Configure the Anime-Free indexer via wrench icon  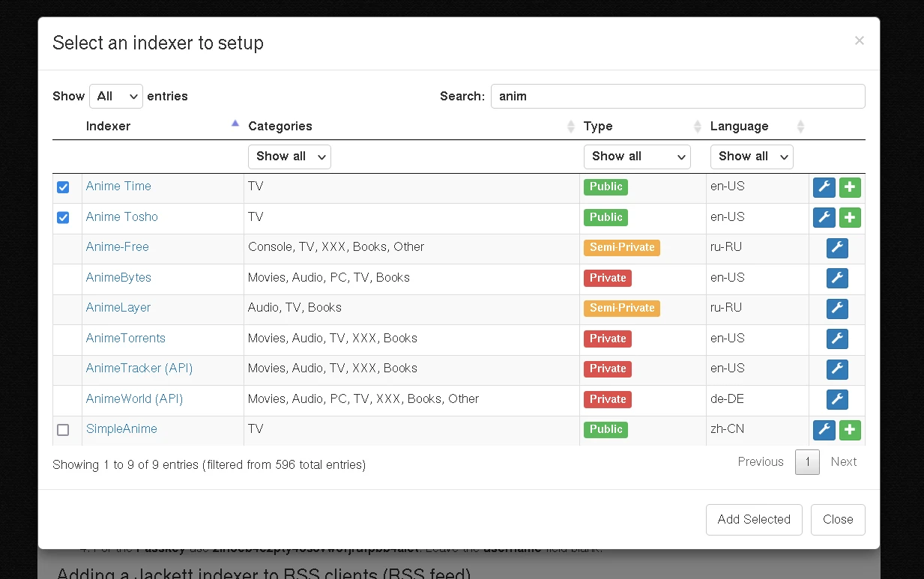(837, 248)
